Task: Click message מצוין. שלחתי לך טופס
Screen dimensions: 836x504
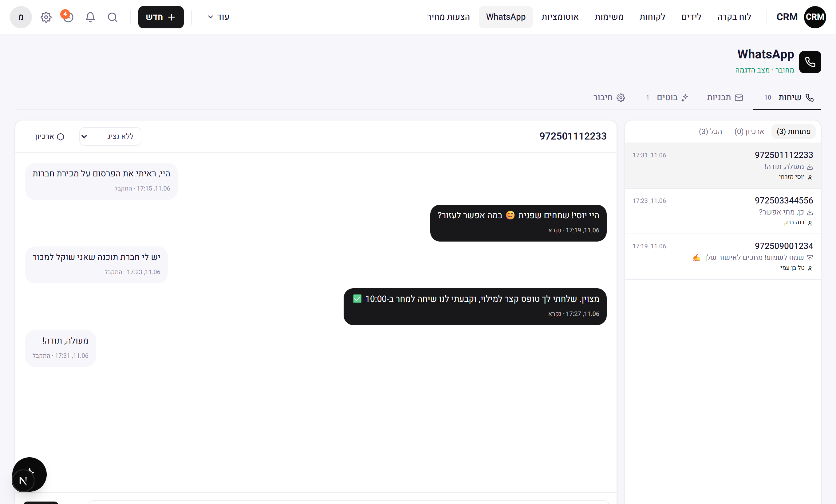Action: 475,307
